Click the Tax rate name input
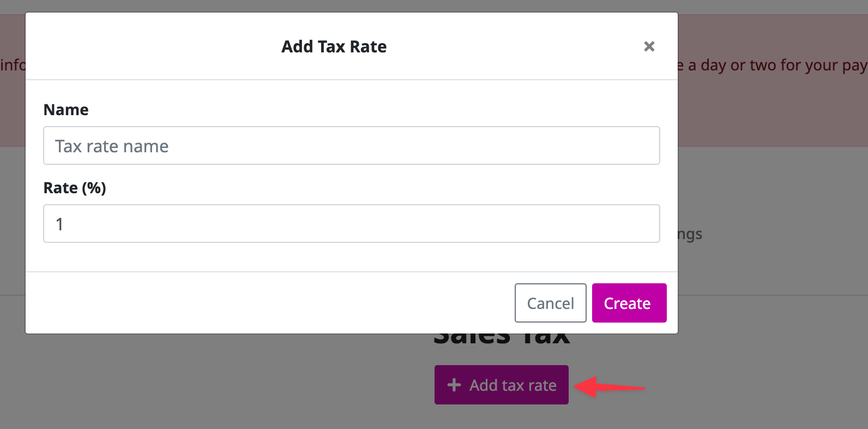Viewport: 868px width, 429px height. 351,146
